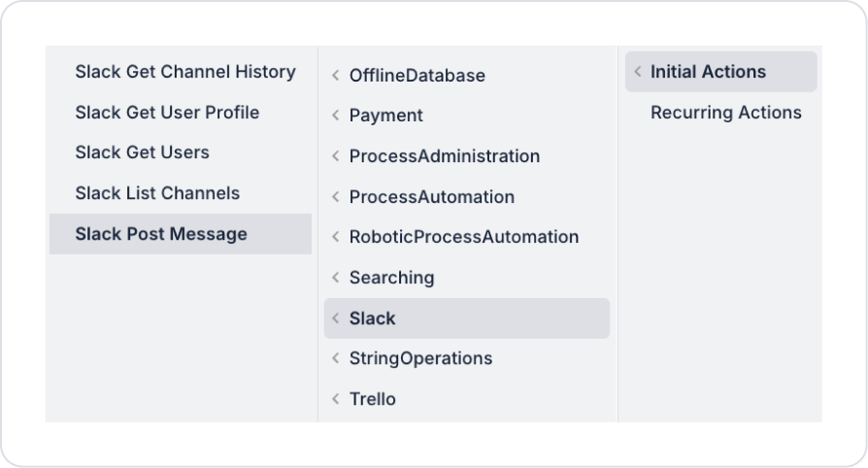The width and height of the screenshot is (868, 468).
Task: Select Slack List Channels action
Action: point(157,193)
